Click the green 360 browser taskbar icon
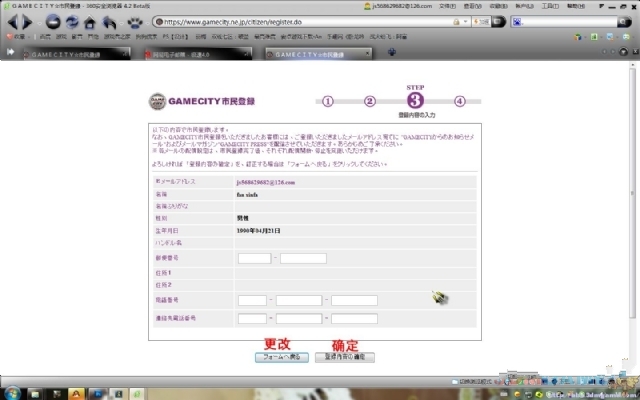Image resolution: width=640 pixels, height=400 pixels. pos(138,394)
